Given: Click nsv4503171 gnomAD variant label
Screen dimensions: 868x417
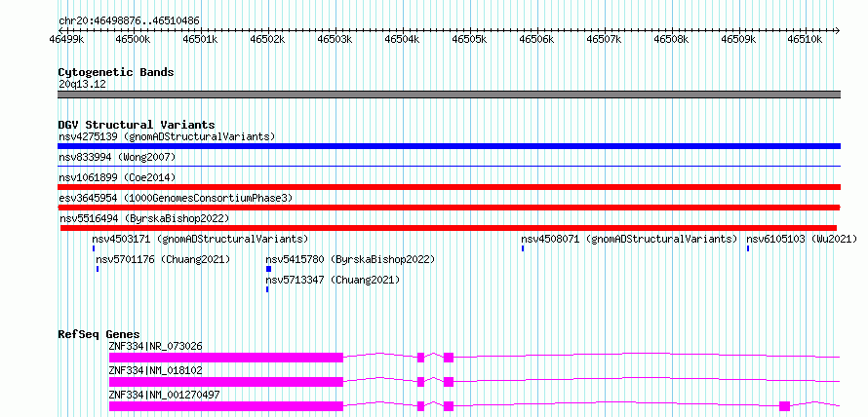Looking at the screenshot, I should coord(200,239).
